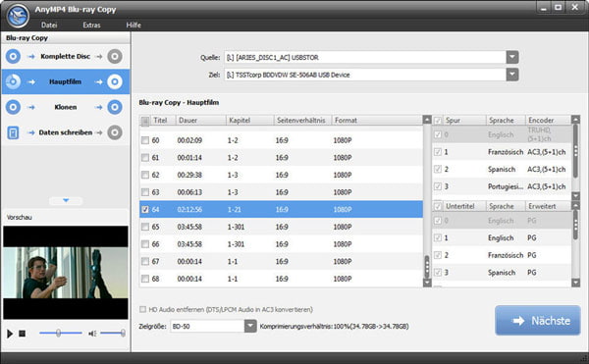Open the Ziel target drive dropdown

coord(512,75)
